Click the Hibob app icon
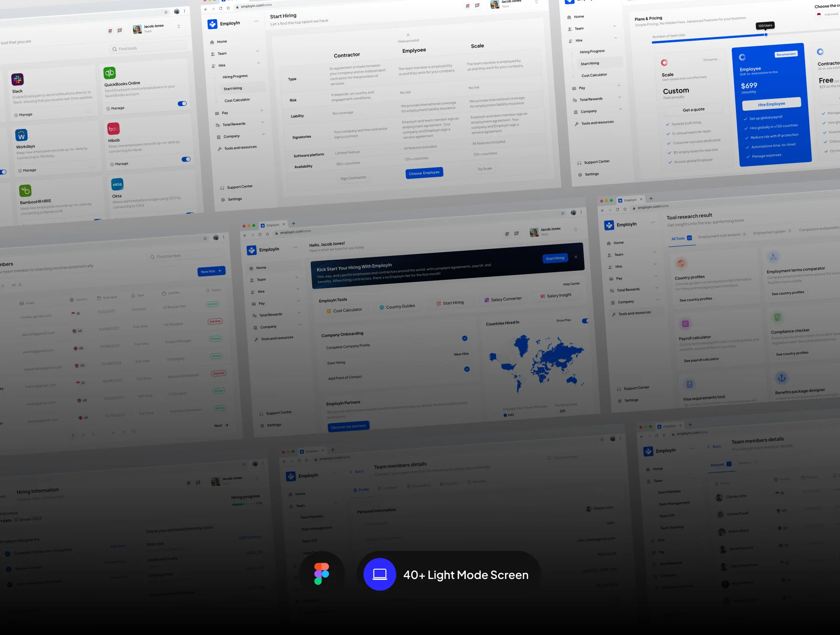 point(113,128)
